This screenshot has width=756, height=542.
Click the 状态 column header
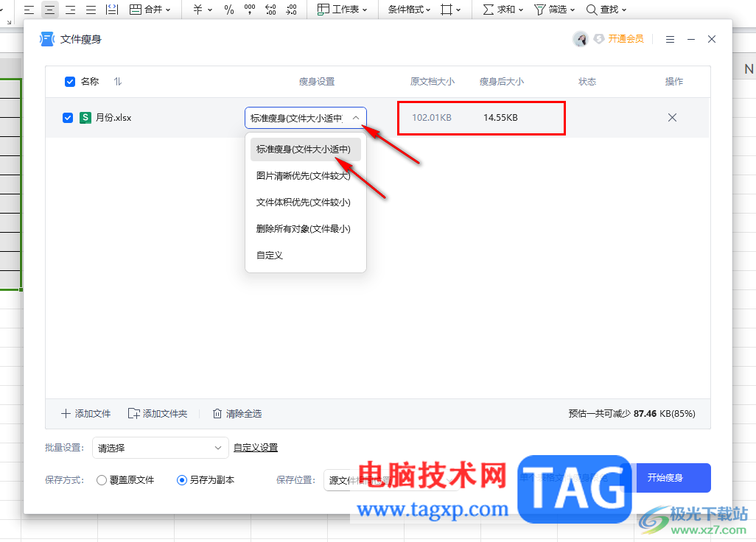587,82
